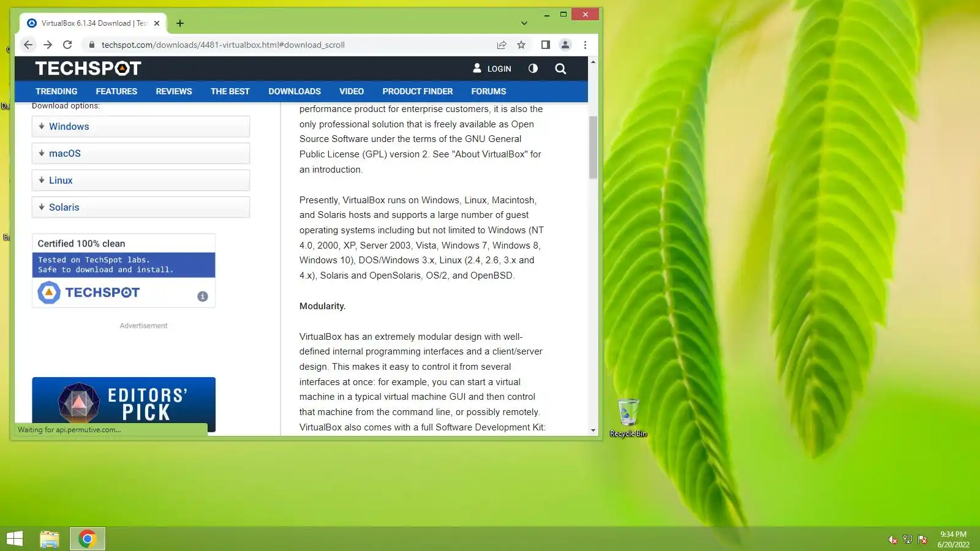
Task: Choose the Linux download option
Action: click(x=141, y=181)
